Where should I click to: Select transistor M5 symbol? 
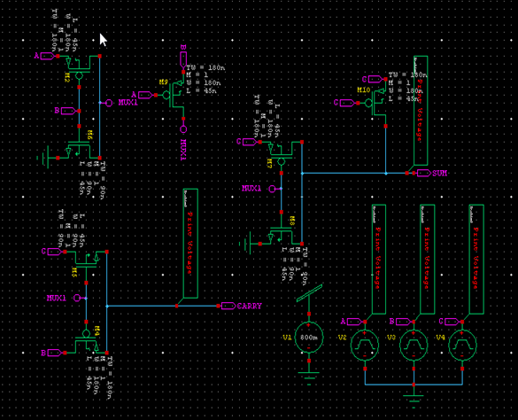[x=86, y=264]
